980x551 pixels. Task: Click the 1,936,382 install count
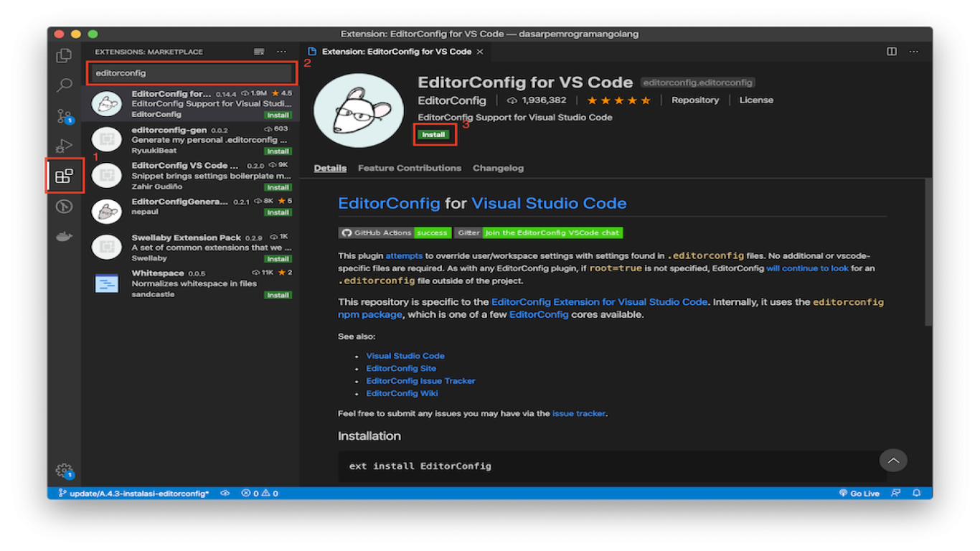[x=537, y=100]
